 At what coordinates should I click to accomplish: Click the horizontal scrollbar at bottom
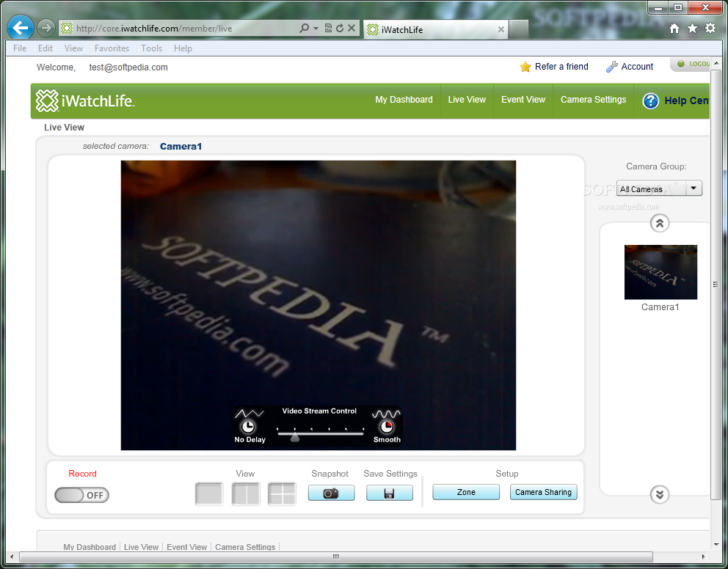pyautogui.click(x=335, y=557)
